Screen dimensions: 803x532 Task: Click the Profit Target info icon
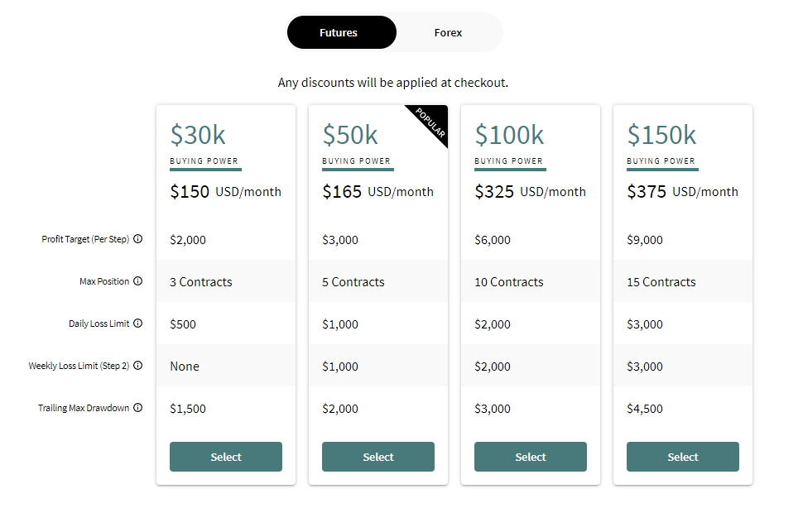pyautogui.click(x=138, y=239)
